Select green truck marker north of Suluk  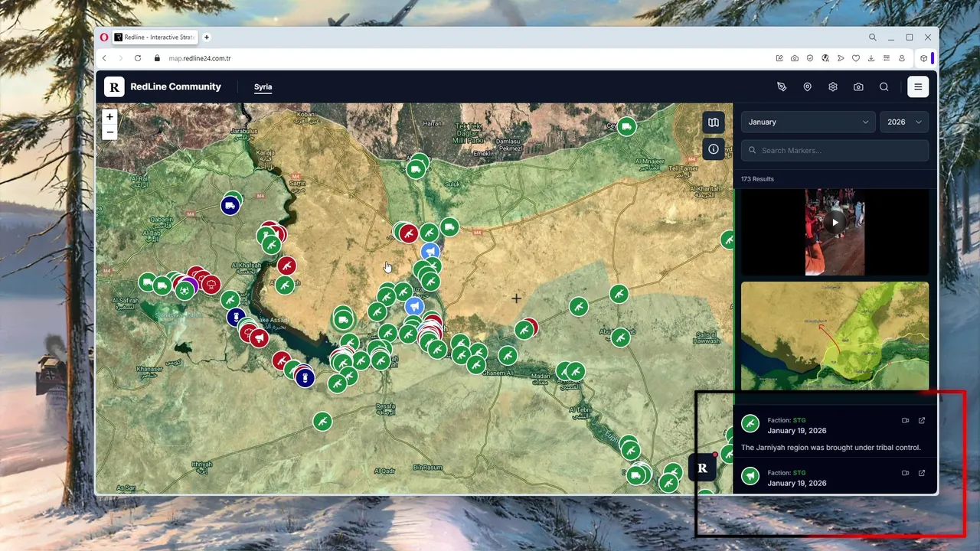(416, 169)
